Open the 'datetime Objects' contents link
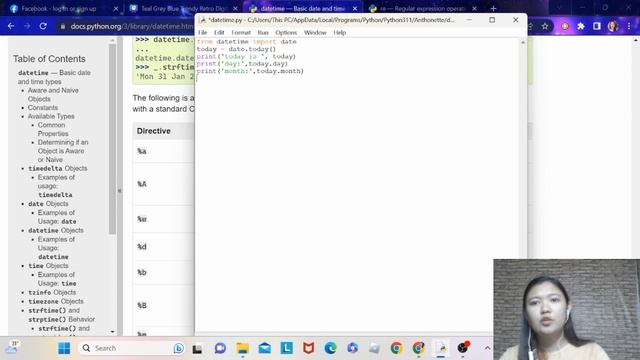The width and height of the screenshot is (640, 360). click(x=56, y=231)
